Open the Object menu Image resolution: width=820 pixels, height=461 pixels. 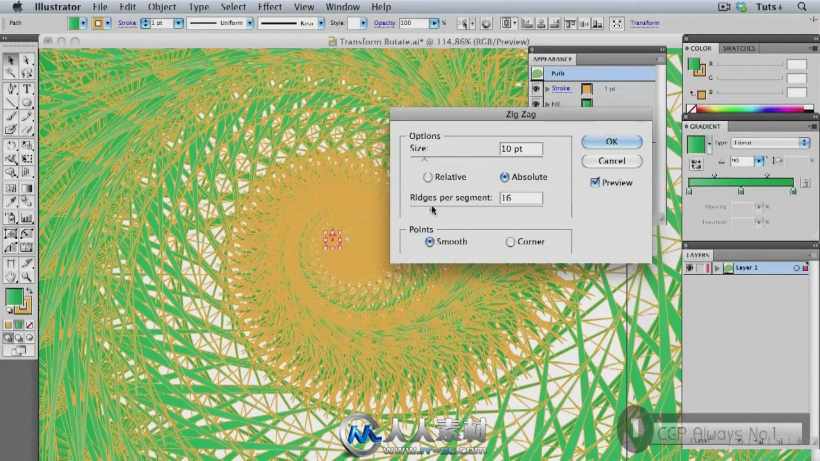point(162,7)
